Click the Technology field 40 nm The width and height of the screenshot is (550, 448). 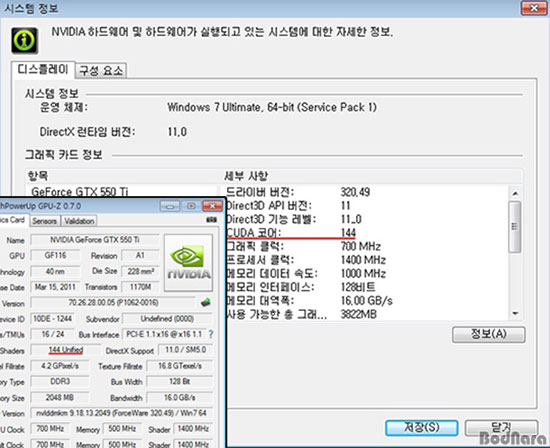pyautogui.click(x=55, y=272)
